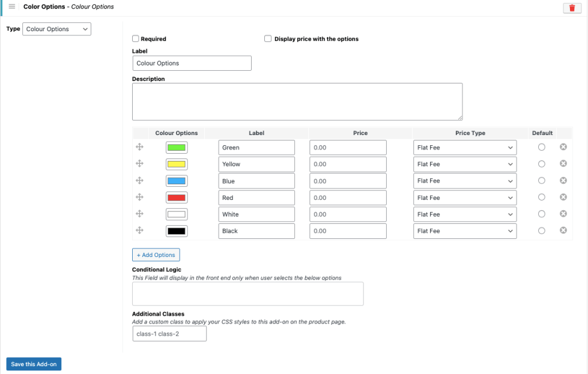Viewport: 588px width, 374px height.
Task: Click the Yellow label text field
Action: [x=256, y=164]
